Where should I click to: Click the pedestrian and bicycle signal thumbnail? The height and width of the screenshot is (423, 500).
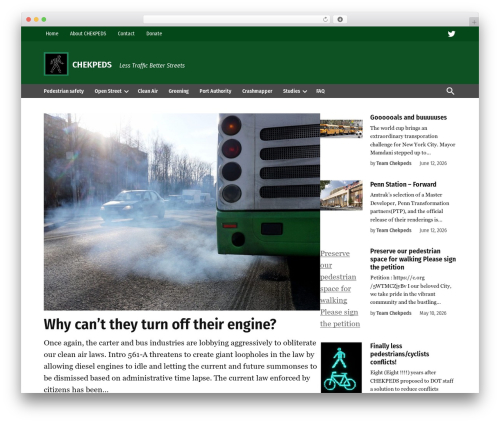pyautogui.click(x=341, y=367)
